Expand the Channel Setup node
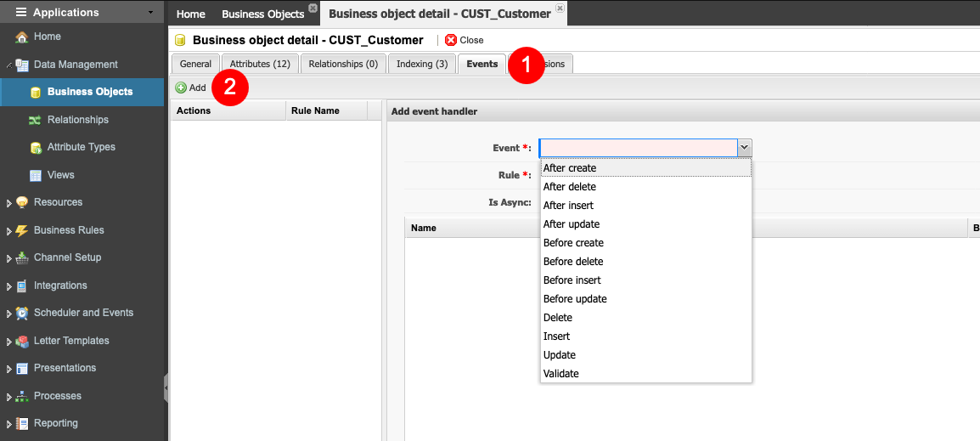980x441 pixels. [x=8, y=258]
